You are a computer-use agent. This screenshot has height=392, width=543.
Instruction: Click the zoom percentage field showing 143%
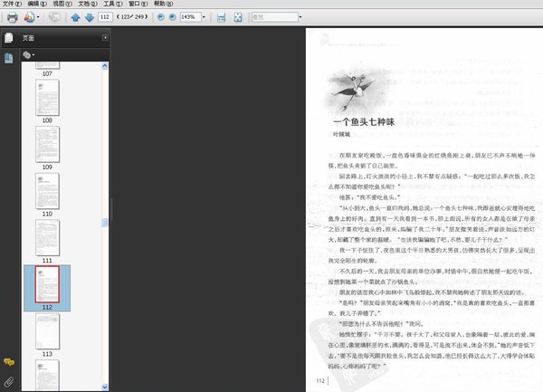point(190,17)
